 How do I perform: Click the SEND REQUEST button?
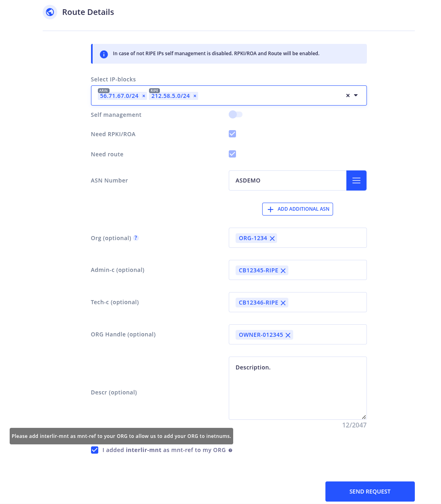[370, 492]
